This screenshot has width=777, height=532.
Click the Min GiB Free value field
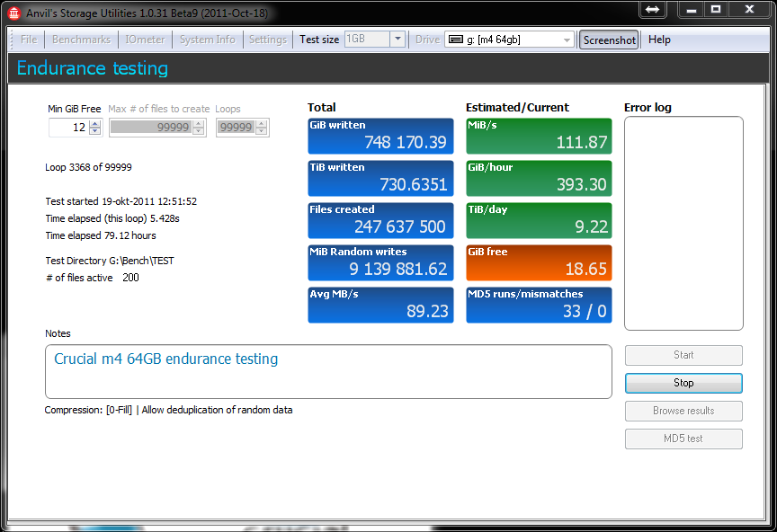click(69, 128)
